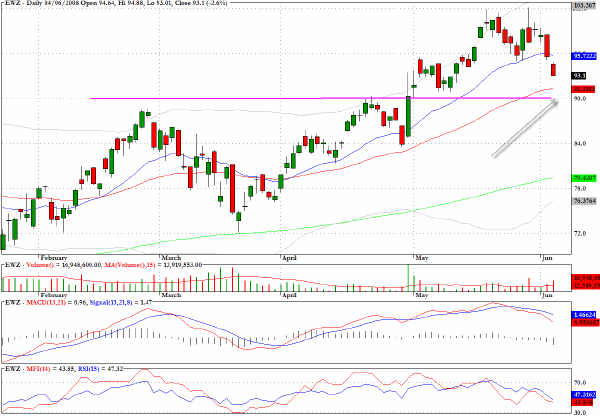Screen dimensions: 600x416
Task: Select the February marker under the volume panel
Action: (x=54, y=295)
